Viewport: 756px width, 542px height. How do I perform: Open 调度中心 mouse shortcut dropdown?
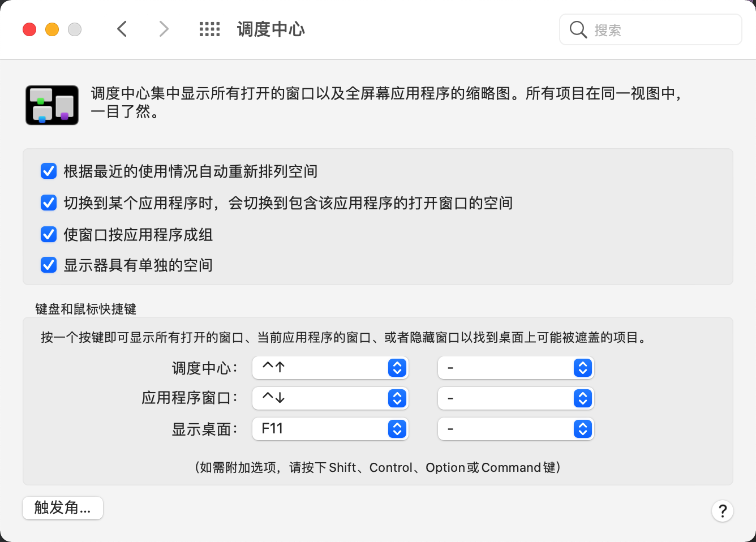point(516,368)
